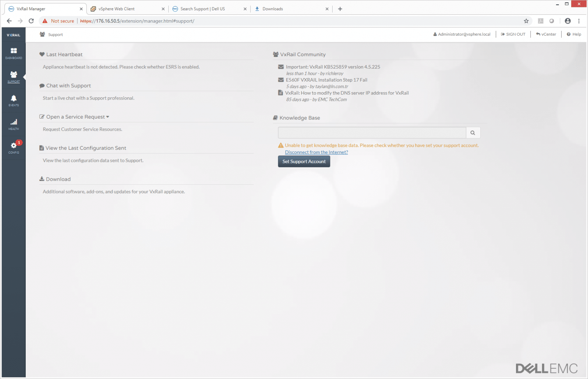Image resolution: width=588 pixels, height=379 pixels.
Task: Open the Chrome profile avatar icon
Action: tap(568, 21)
